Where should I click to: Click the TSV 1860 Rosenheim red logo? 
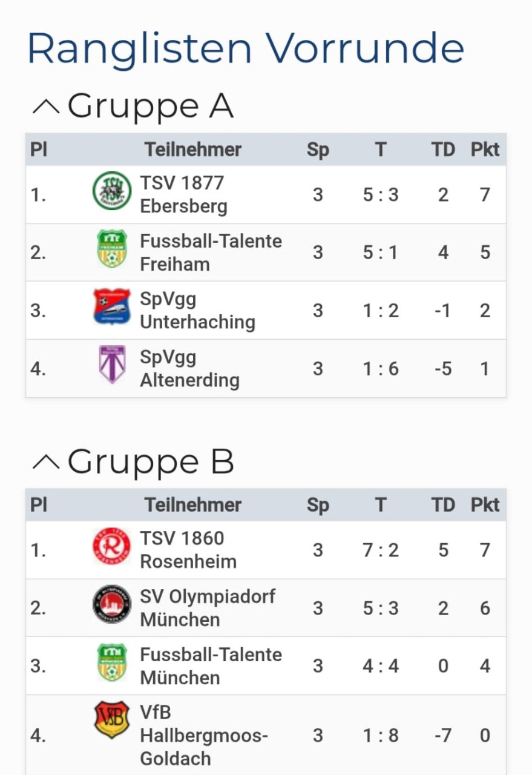112,546
